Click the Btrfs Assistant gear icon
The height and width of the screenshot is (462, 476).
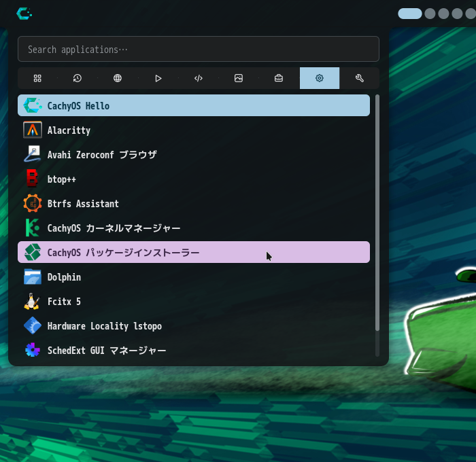tap(33, 203)
